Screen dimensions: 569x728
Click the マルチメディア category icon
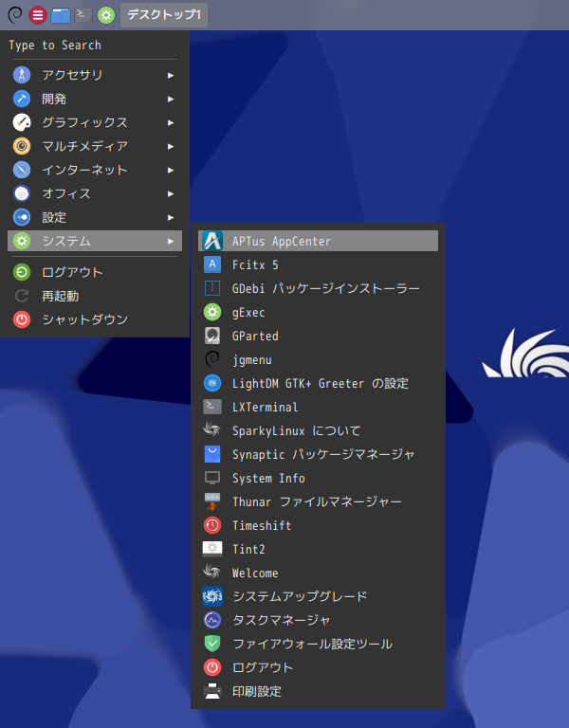click(22, 146)
